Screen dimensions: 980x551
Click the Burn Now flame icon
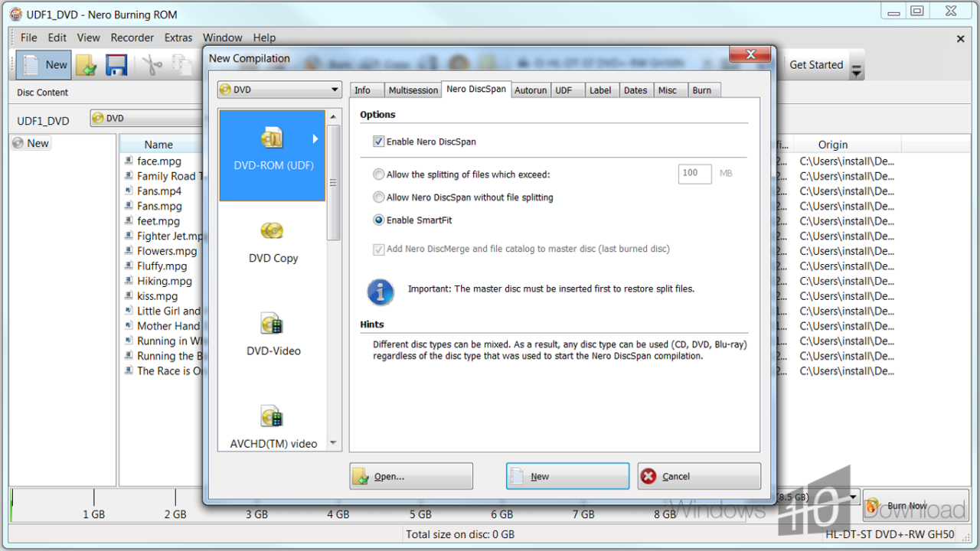[x=873, y=506]
